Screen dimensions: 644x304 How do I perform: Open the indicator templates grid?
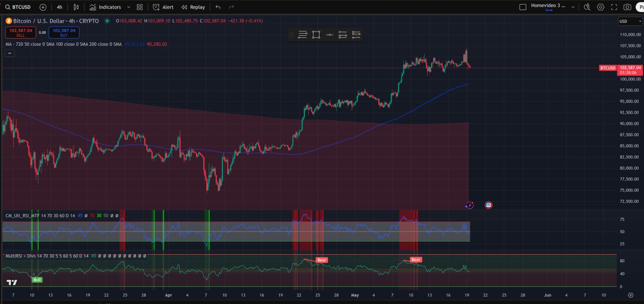[x=140, y=7]
